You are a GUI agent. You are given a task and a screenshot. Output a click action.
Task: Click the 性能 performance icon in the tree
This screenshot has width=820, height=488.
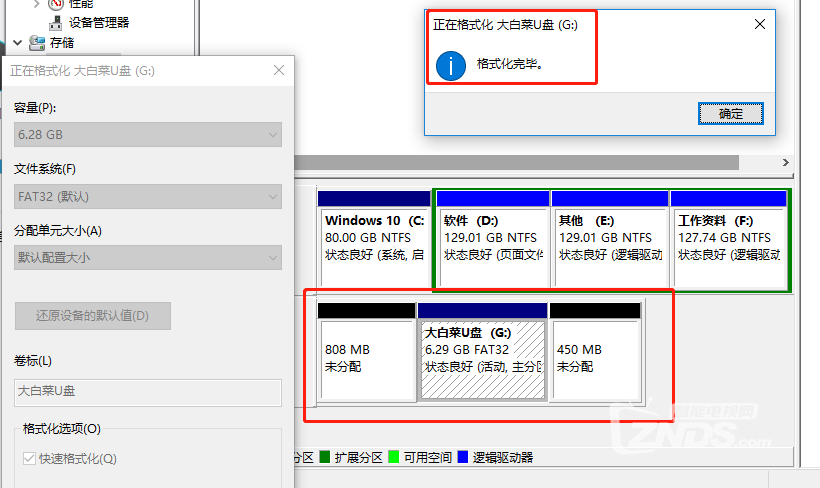coord(55,4)
